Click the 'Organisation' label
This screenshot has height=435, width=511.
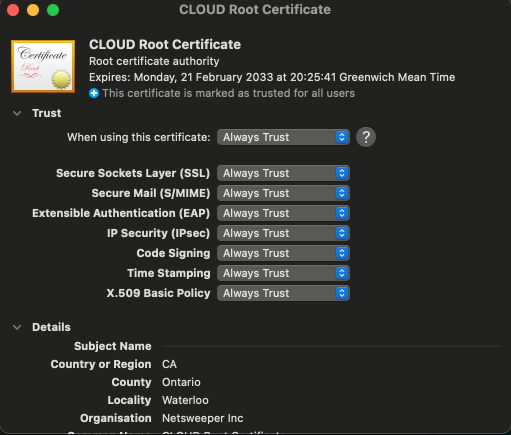pyautogui.click(x=116, y=418)
